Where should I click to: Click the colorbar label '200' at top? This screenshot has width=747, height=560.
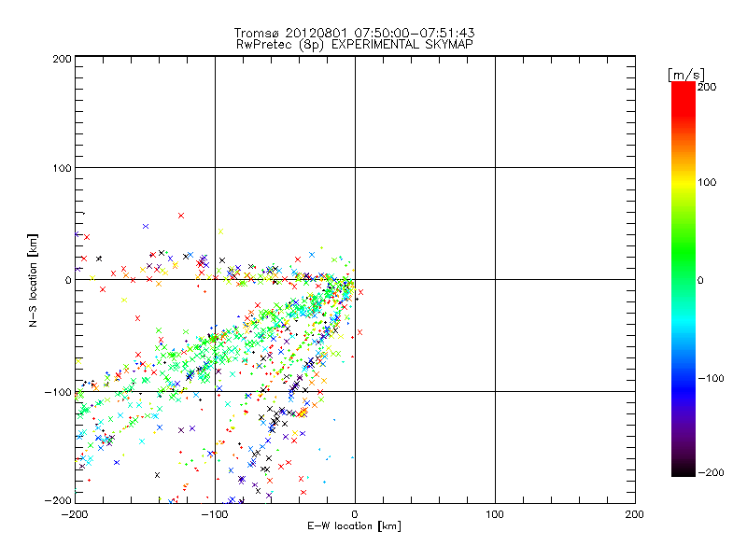tap(707, 87)
